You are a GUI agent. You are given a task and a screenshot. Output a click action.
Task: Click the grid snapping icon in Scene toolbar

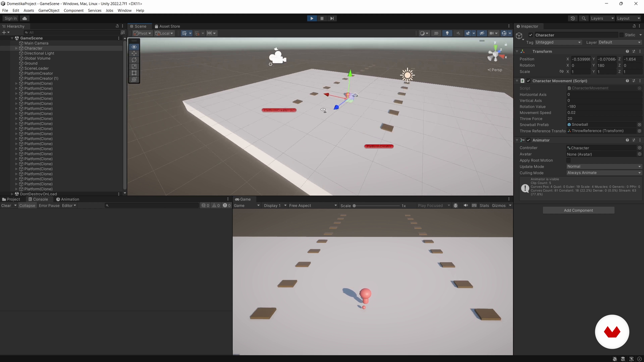(184, 33)
